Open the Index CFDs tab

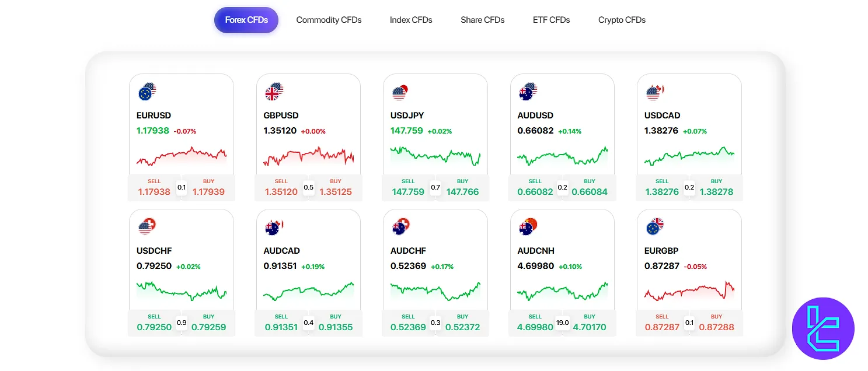tap(411, 20)
